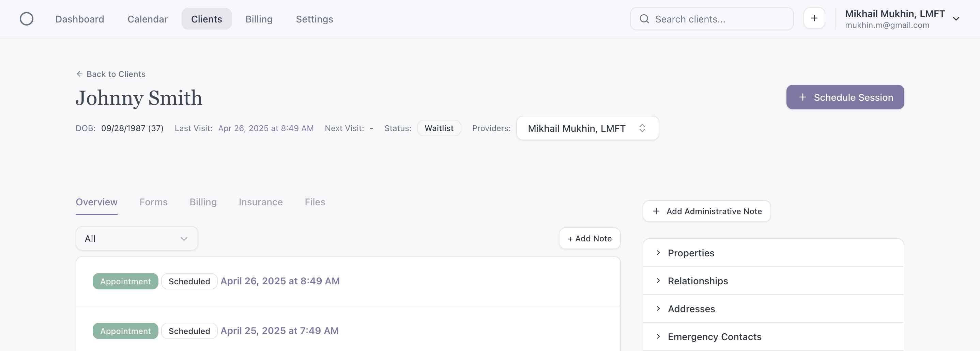Switch to the Overview tab
This screenshot has width=980, height=351.
[97, 202]
